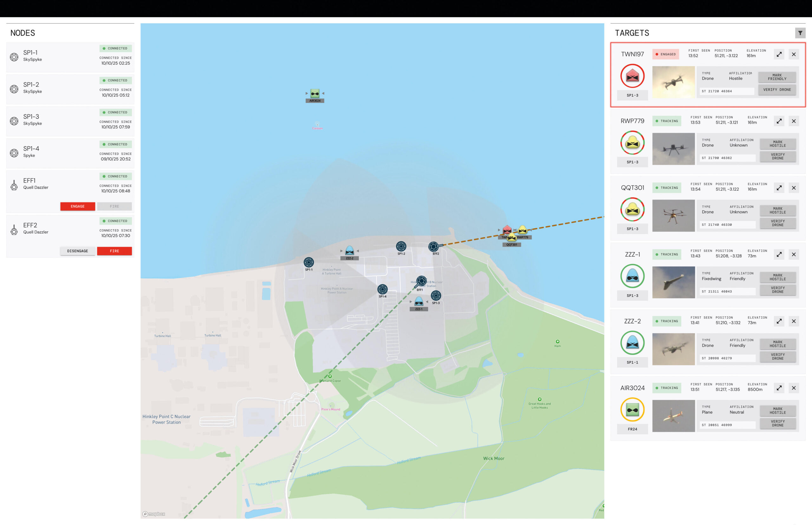Viewport: 812px width, 525px height.
Task: Open the QQT301 drone camera thumbnail
Action: [673, 216]
